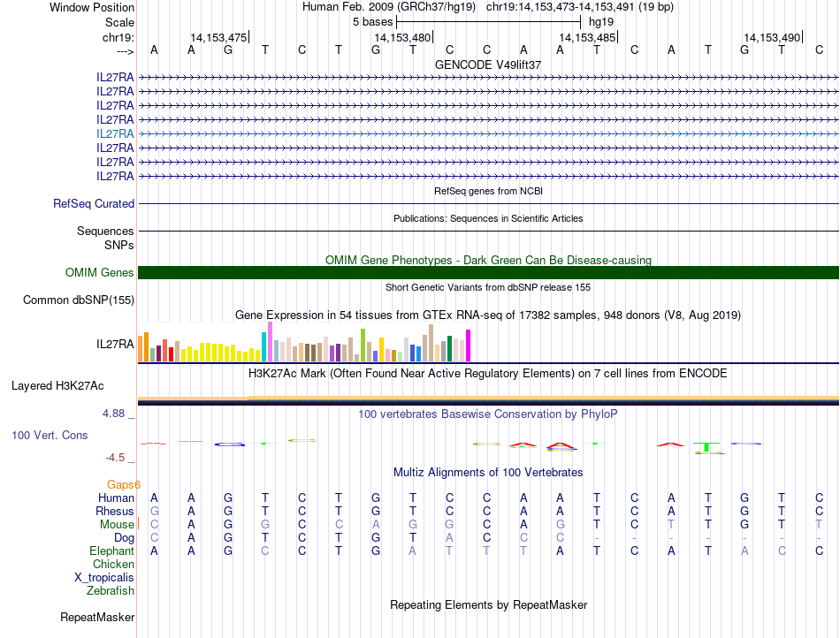
Task: Click the Layered H3K27Ac track label
Action: (x=57, y=385)
